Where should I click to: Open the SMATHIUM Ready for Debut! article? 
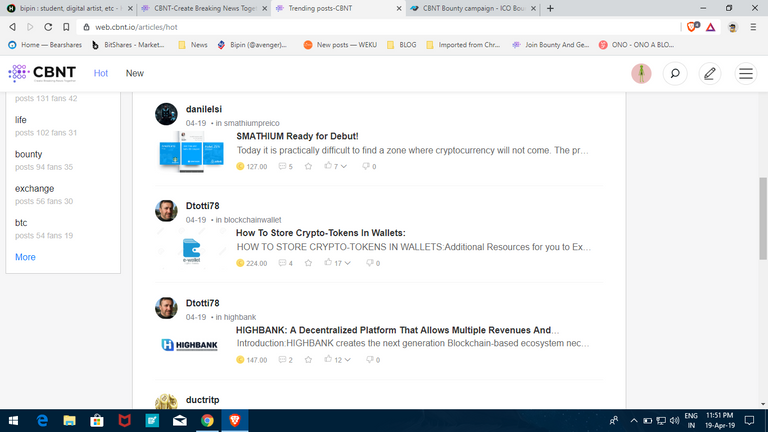[297, 135]
